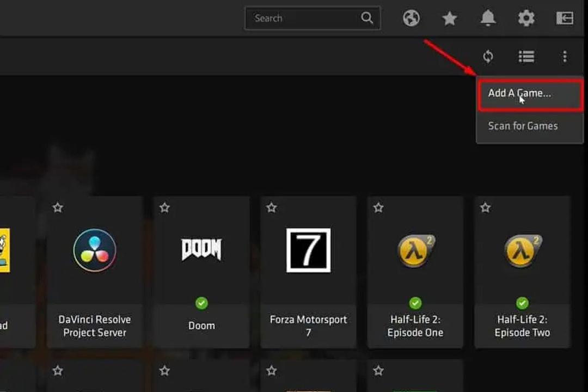Open settings gear icon
Screen dimensions: 588x392
pos(526,18)
